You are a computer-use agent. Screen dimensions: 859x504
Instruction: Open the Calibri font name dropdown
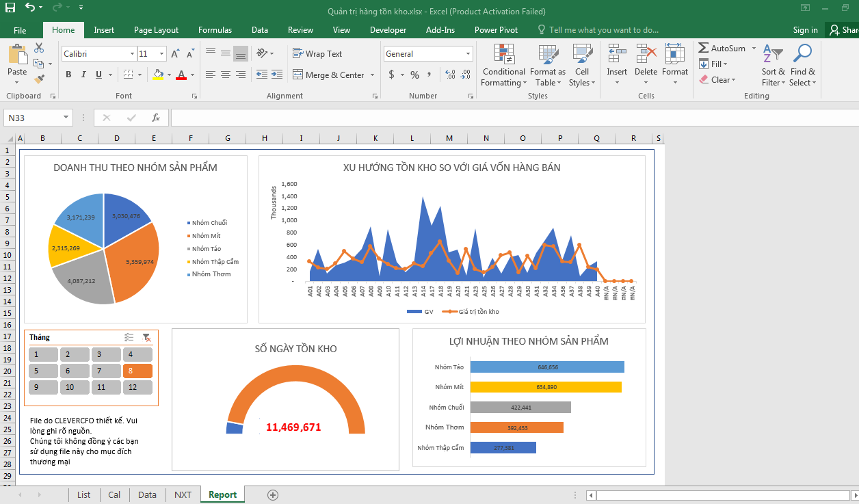[x=133, y=53]
